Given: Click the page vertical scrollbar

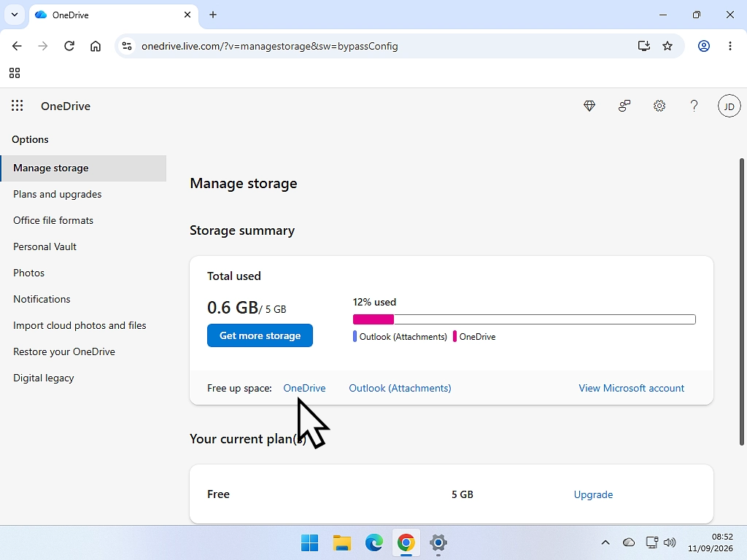Looking at the screenshot, I should [741, 302].
